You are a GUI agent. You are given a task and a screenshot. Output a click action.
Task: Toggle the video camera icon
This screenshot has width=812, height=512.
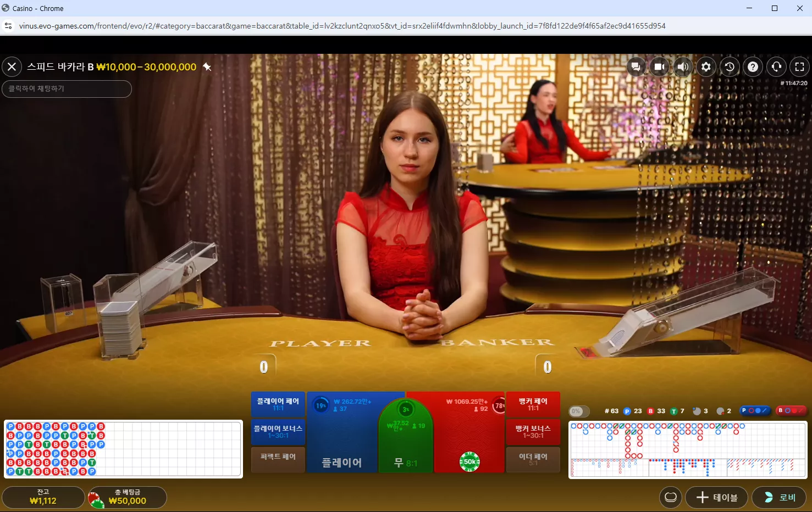coord(659,67)
